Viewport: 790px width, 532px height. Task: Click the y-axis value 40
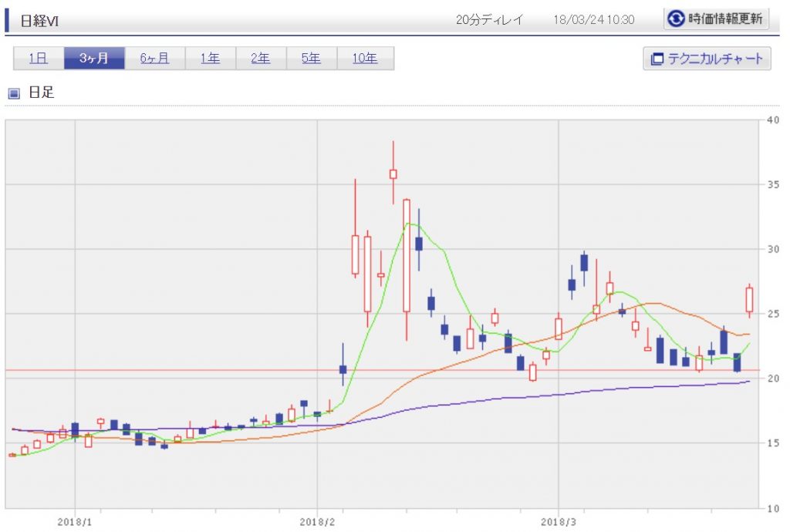click(773, 120)
